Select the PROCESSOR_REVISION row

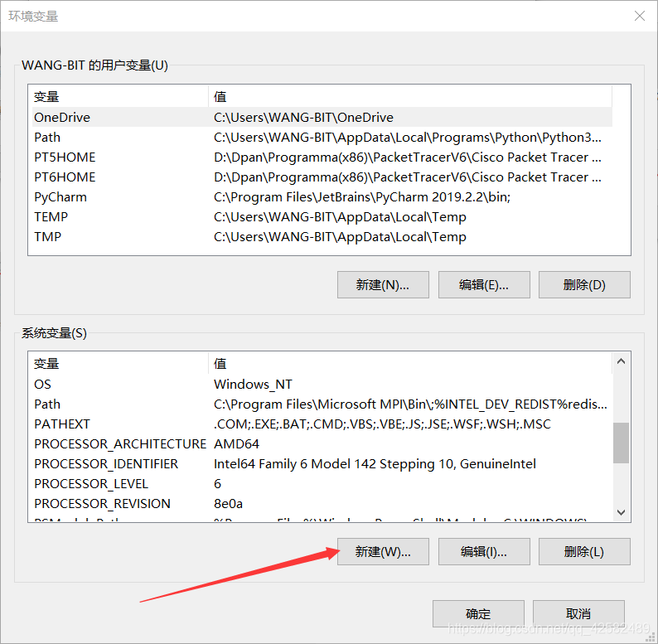coord(322,503)
